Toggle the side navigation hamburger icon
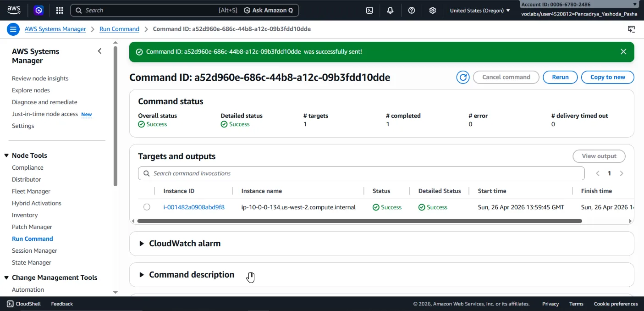Screen dimensions: 644x311 tap(13, 29)
